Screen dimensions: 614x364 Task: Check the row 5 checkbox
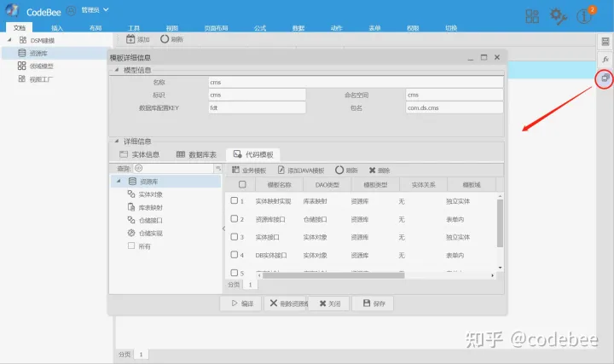[x=235, y=272]
